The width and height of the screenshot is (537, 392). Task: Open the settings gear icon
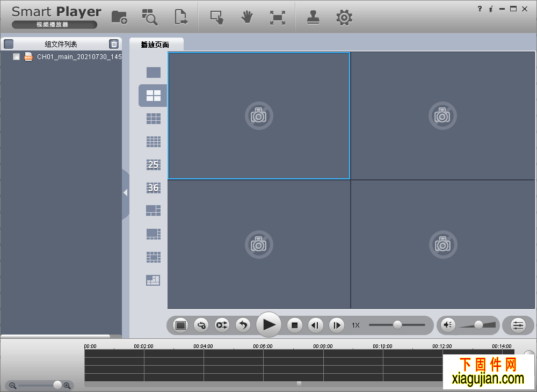coord(344,18)
